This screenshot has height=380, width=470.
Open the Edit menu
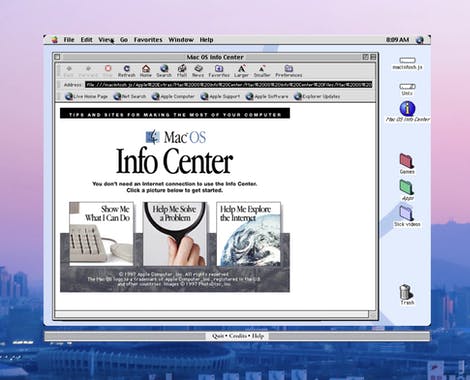coord(86,40)
